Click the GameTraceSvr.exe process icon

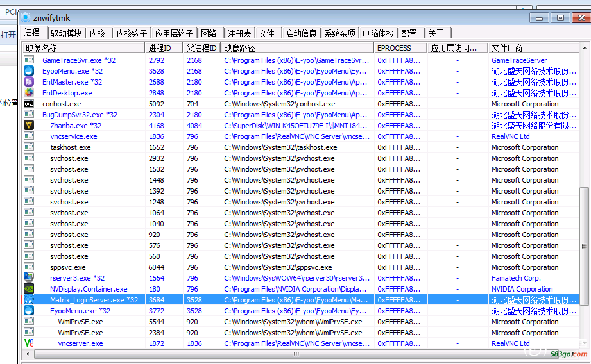(29, 60)
